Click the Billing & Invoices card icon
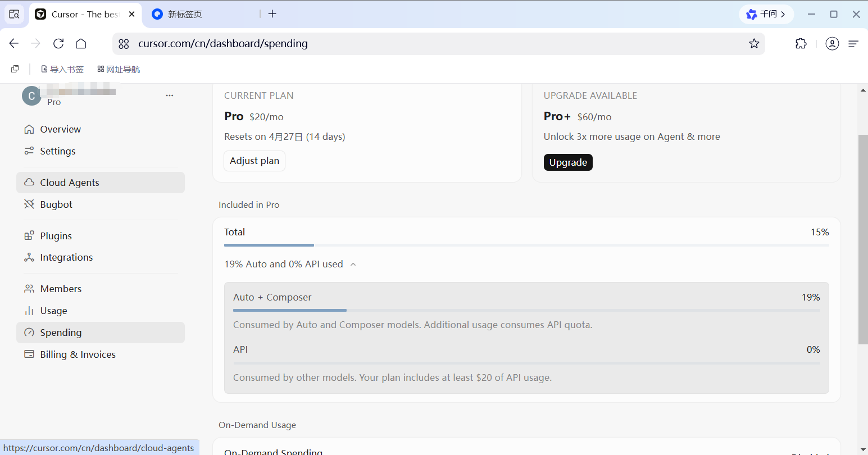This screenshot has width=868, height=455. (29, 354)
